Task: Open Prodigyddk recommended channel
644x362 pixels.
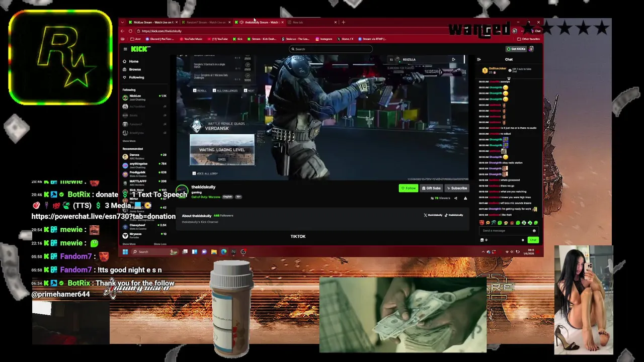Action: point(144,174)
